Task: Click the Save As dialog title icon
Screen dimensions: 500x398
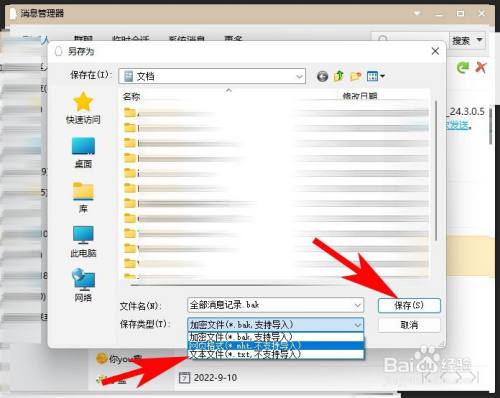Action: coord(59,51)
